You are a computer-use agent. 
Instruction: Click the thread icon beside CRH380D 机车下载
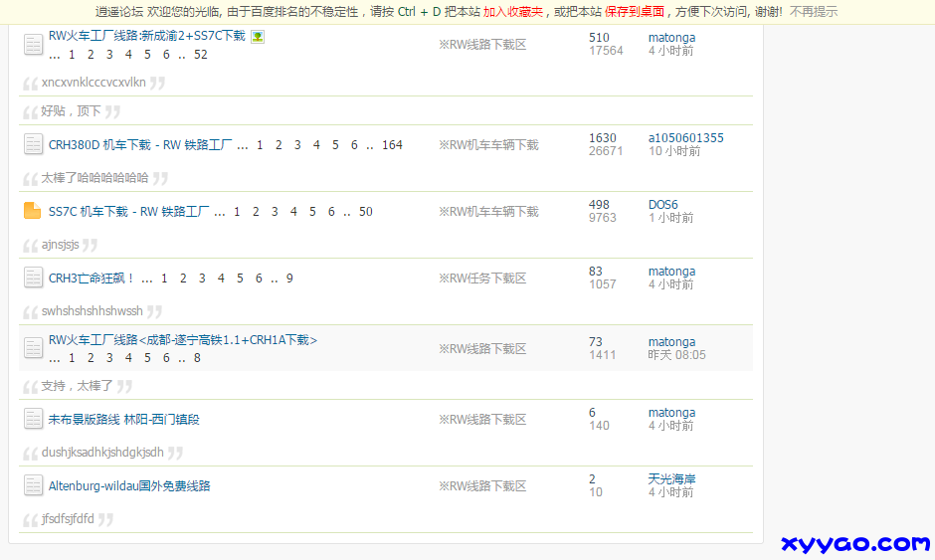click(x=33, y=144)
